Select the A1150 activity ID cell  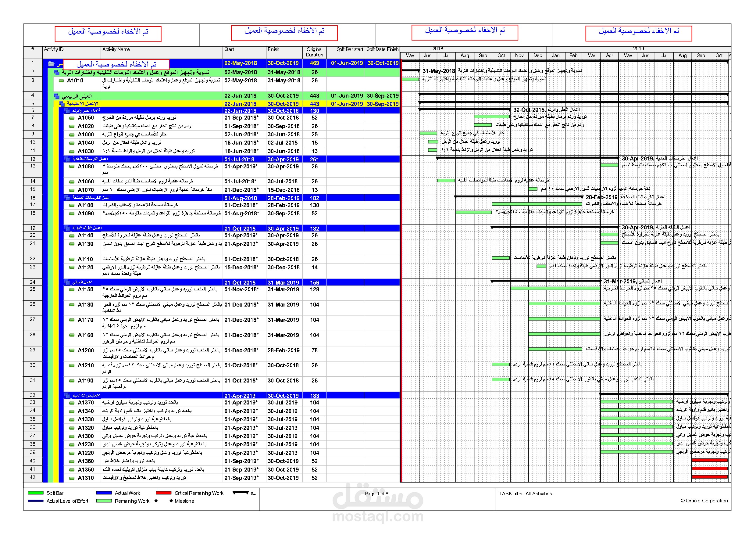coord(86,289)
